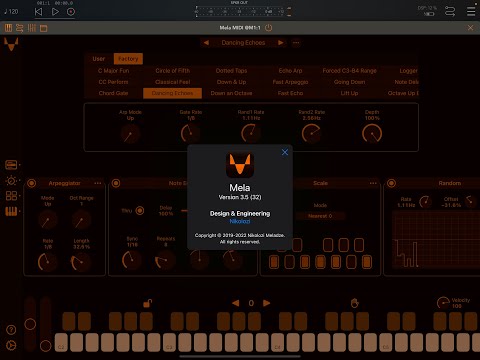Open the modules grid icon in left sidebar
480x360 pixels.
(x=11, y=196)
